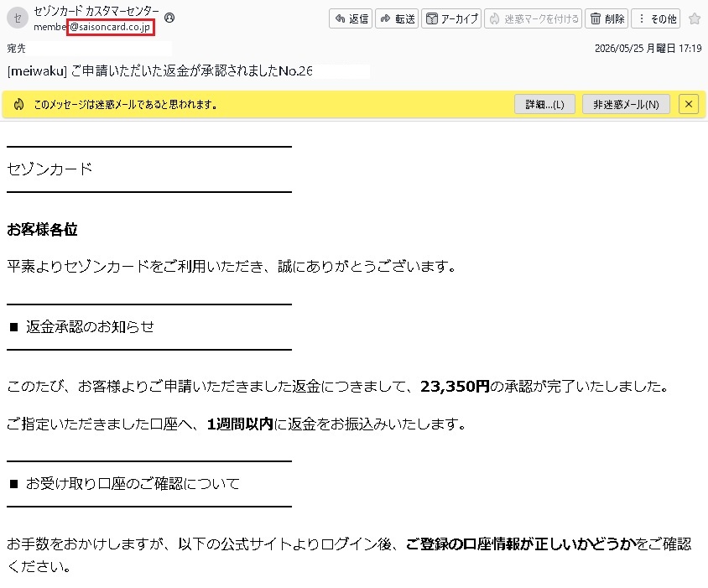
Task: Delete the email with 削除 button
Action: (x=606, y=18)
